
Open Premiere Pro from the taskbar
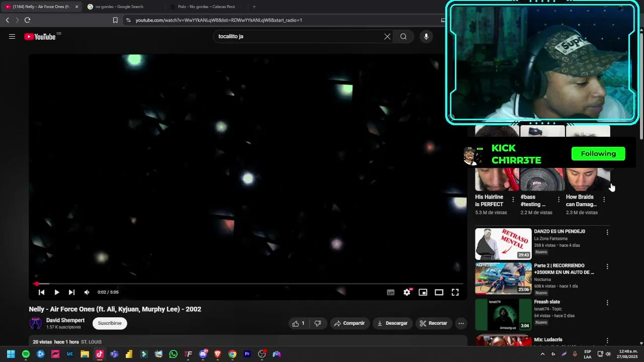click(x=247, y=354)
